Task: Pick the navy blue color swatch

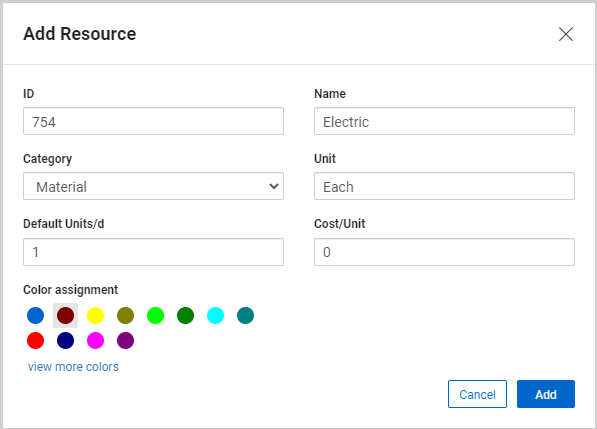Action: [65, 340]
